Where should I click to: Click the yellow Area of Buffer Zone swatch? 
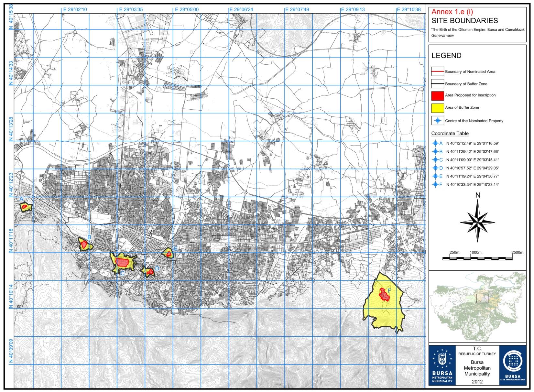click(438, 107)
